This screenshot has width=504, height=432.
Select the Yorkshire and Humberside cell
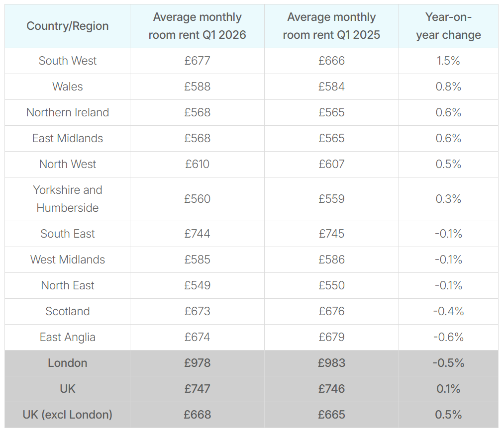(x=68, y=199)
